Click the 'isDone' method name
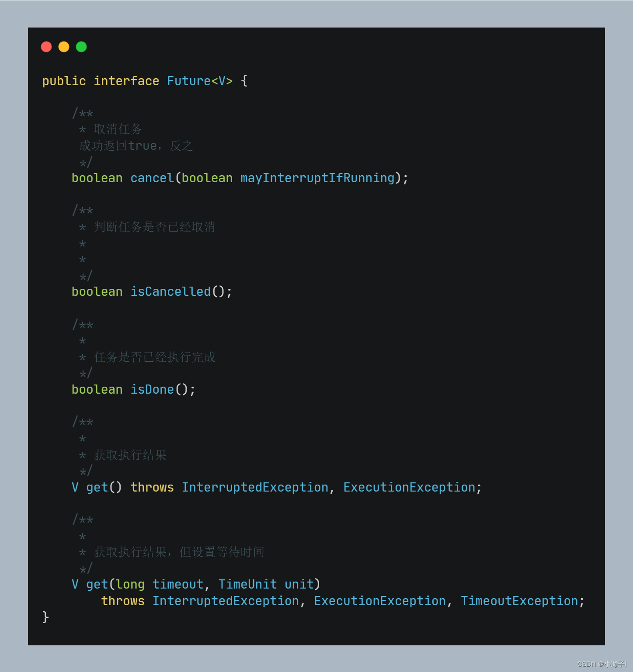 click(152, 389)
